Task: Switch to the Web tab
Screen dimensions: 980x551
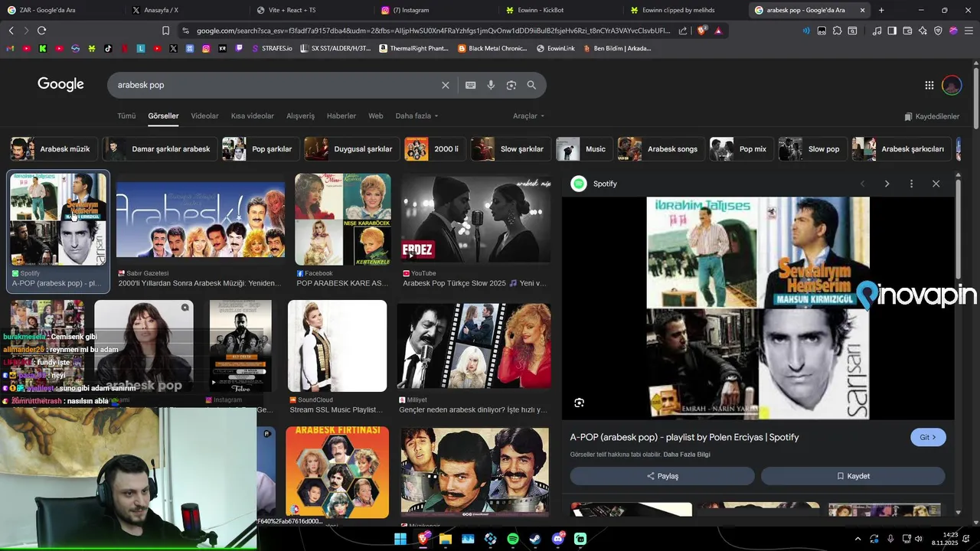Action: pos(376,116)
